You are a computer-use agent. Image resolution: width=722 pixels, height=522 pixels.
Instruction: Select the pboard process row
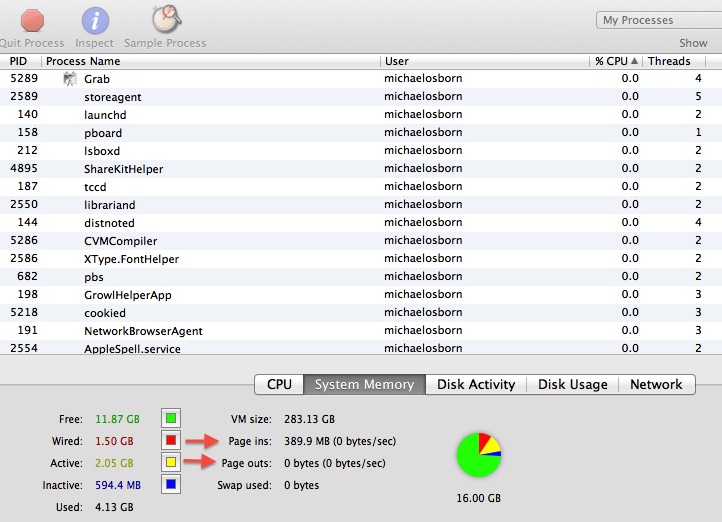click(361, 133)
